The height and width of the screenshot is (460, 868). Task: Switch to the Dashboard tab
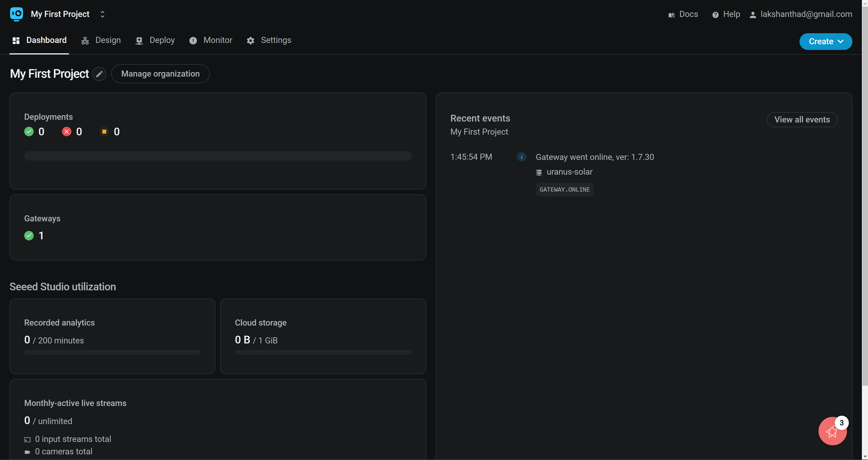39,40
